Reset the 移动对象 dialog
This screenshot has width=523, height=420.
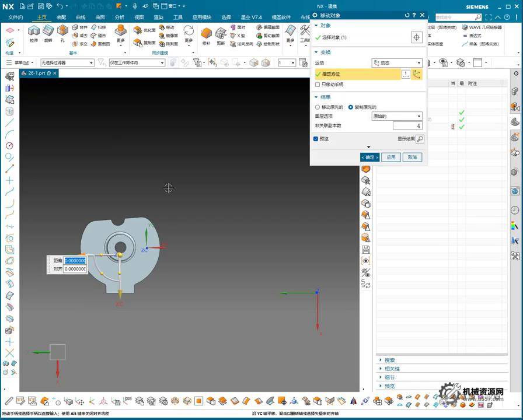coord(406,15)
